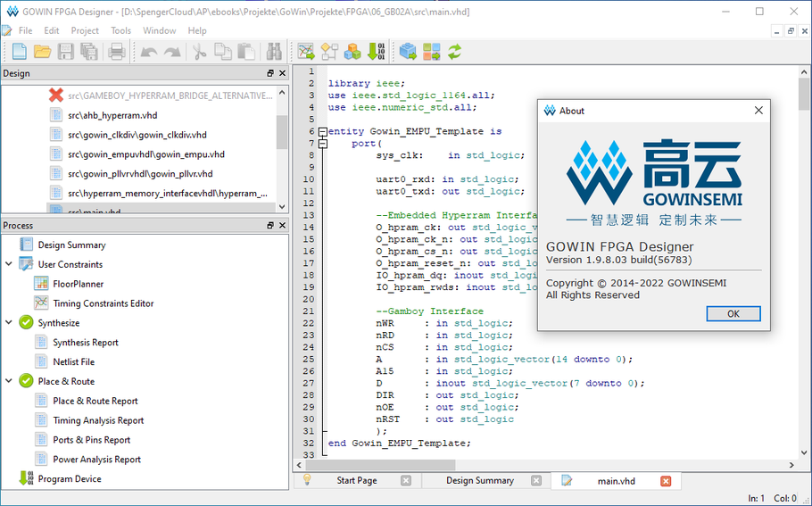Screen dimensions: 812x506
Task: Collapse the Synthesize tree node
Action: coord(9,322)
